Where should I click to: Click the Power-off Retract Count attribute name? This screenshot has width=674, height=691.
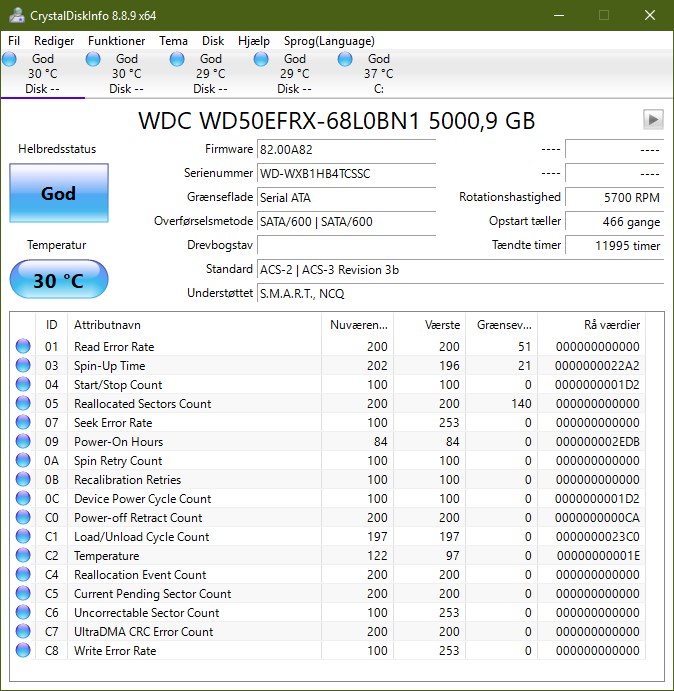coord(138,518)
